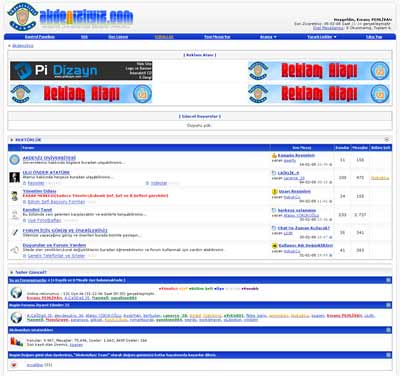Open the Akdeniz Üniversitesi forum status icon
400x376 pixels.
pyautogui.click(x=14, y=160)
